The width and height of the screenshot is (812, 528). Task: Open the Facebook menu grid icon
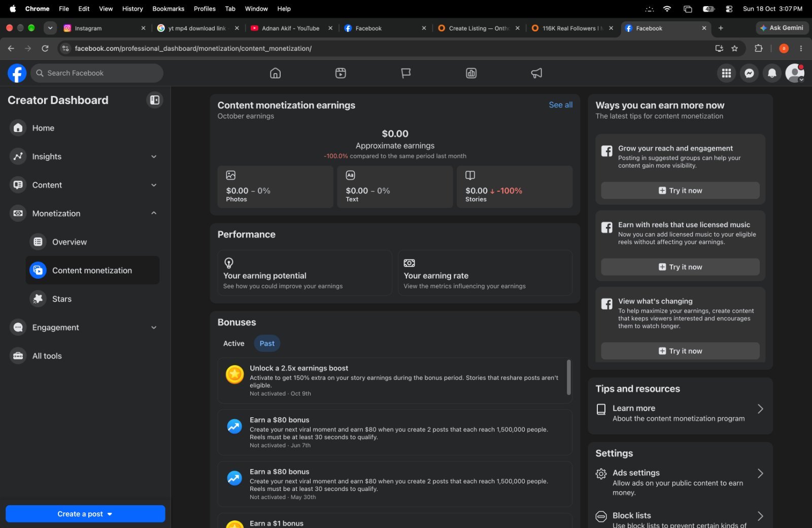[x=726, y=73]
